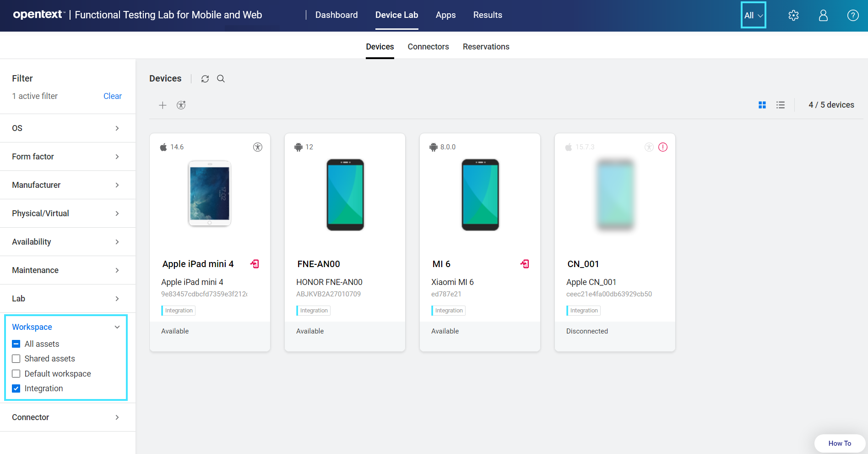The image size is (868, 454).
Task: Click the plus icon to add device
Action: pyautogui.click(x=163, y=105)
